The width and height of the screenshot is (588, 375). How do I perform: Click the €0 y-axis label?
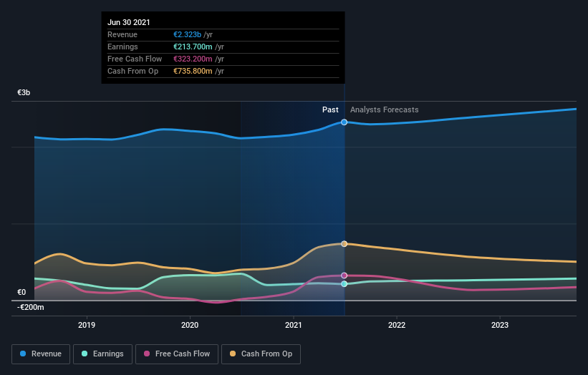pos(21,292)
